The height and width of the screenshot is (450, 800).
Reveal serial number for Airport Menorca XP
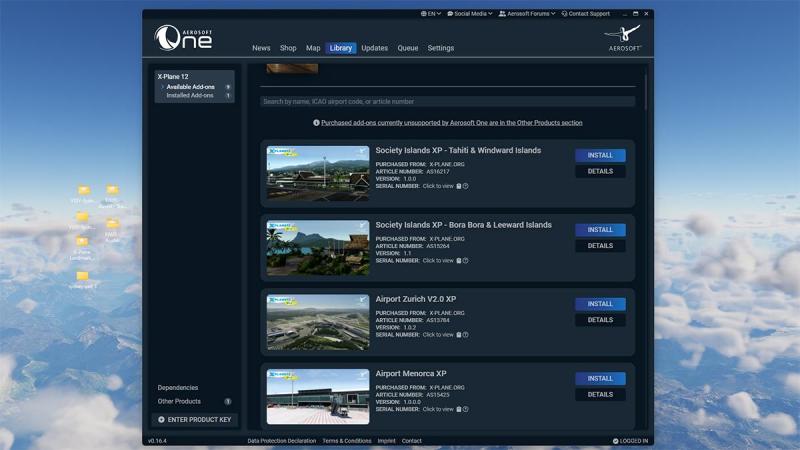(438, 409)
